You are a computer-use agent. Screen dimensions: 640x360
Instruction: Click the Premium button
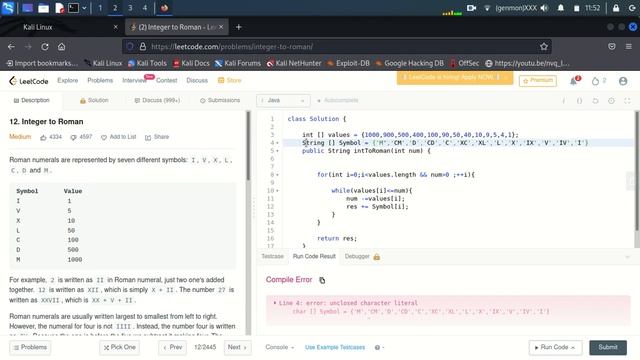(538, 80)
